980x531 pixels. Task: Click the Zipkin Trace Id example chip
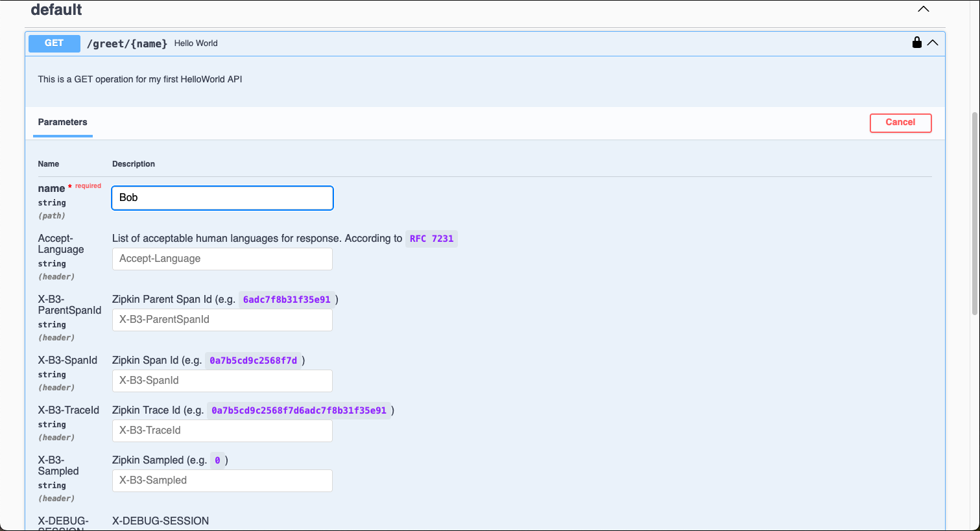pos(300,410)
